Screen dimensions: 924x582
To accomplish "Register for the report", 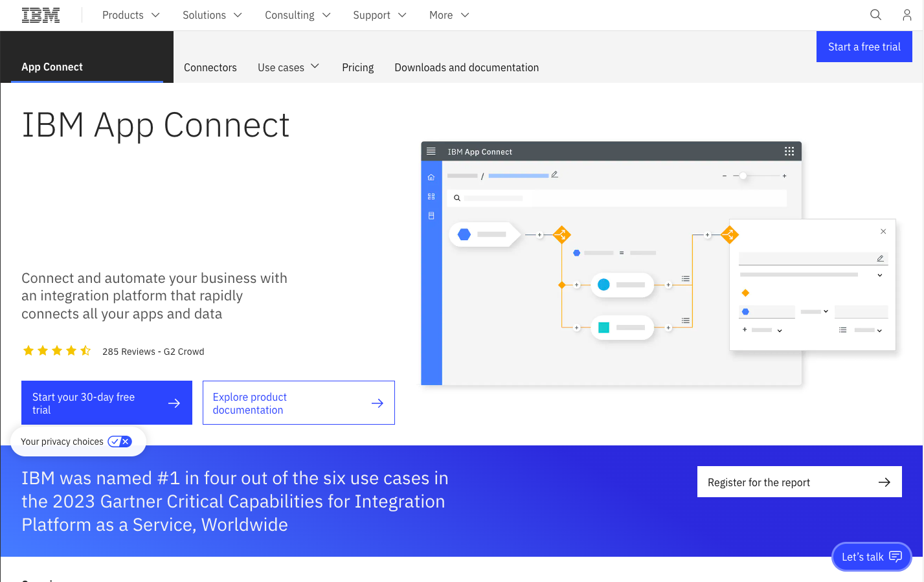I will tap(800, 482).
